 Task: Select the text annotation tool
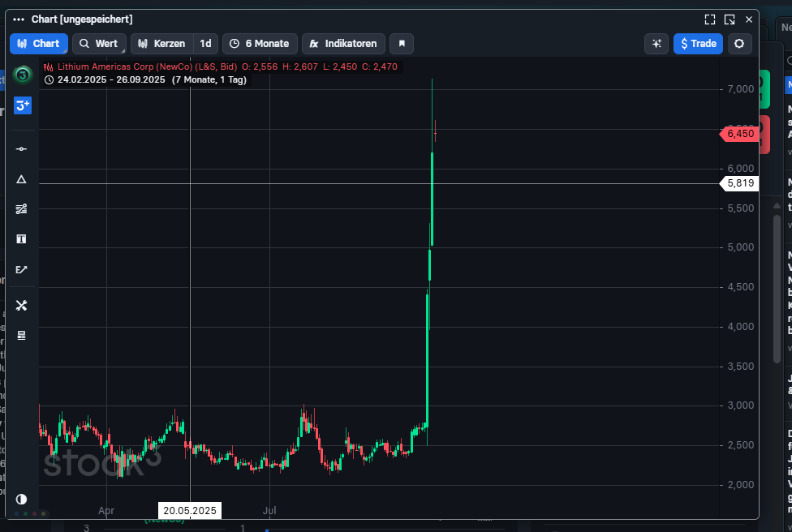(x=22, y=239)
